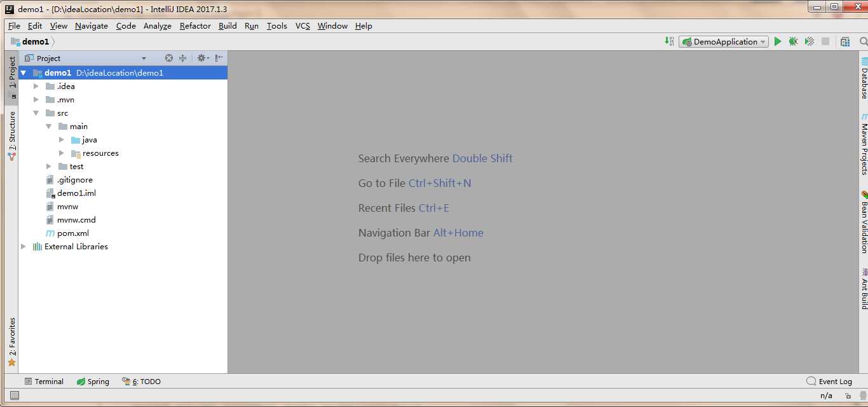Run DemoApplication with coverage icon
Image resolution: width=868 pixels, height=407 pixels.
tap(810, 41)
